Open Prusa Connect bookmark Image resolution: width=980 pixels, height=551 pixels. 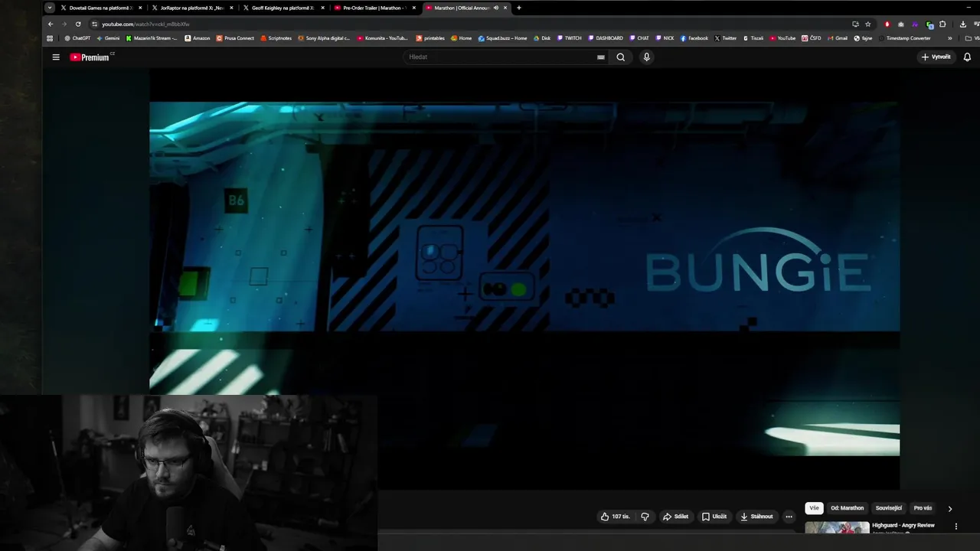[x=235, y=38]
